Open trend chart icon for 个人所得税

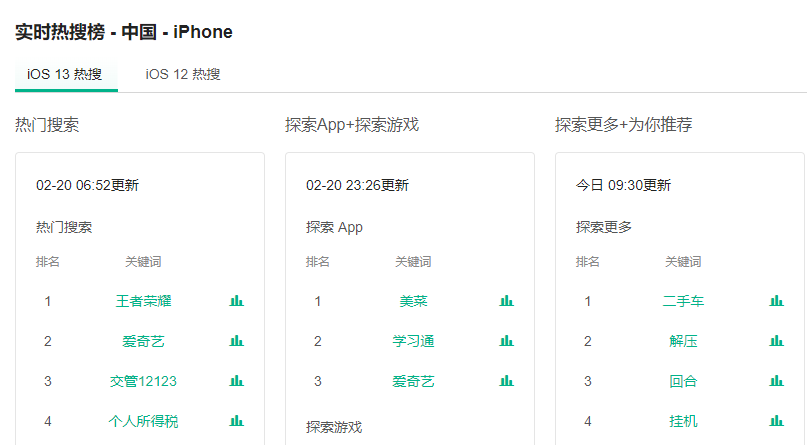[x=236, y=421]
